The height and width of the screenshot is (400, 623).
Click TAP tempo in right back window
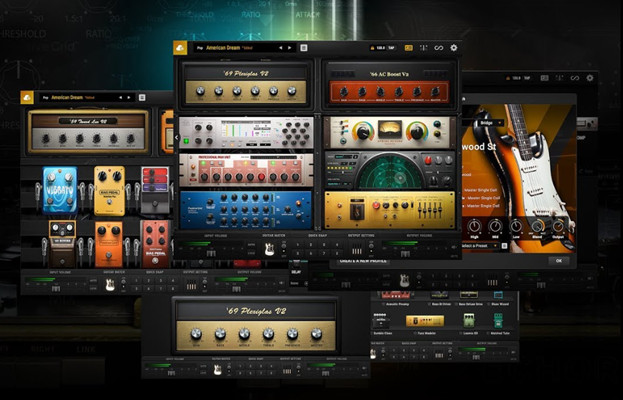[527, 78]
